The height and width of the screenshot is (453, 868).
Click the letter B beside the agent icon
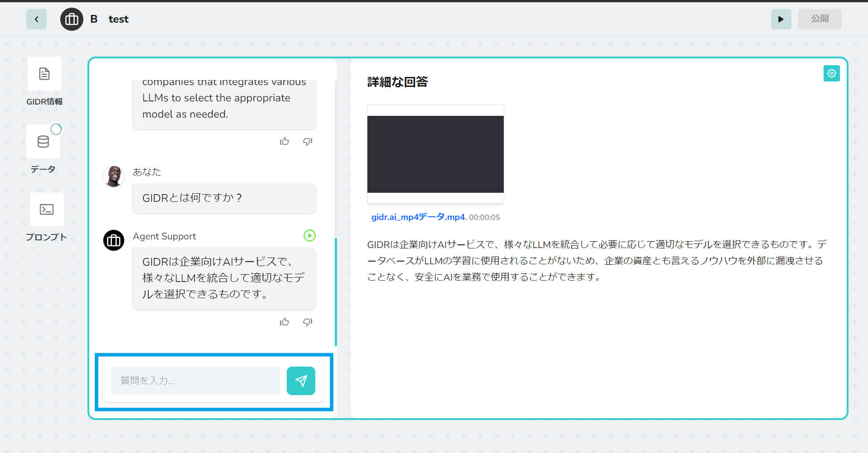(x=94, y=19)
